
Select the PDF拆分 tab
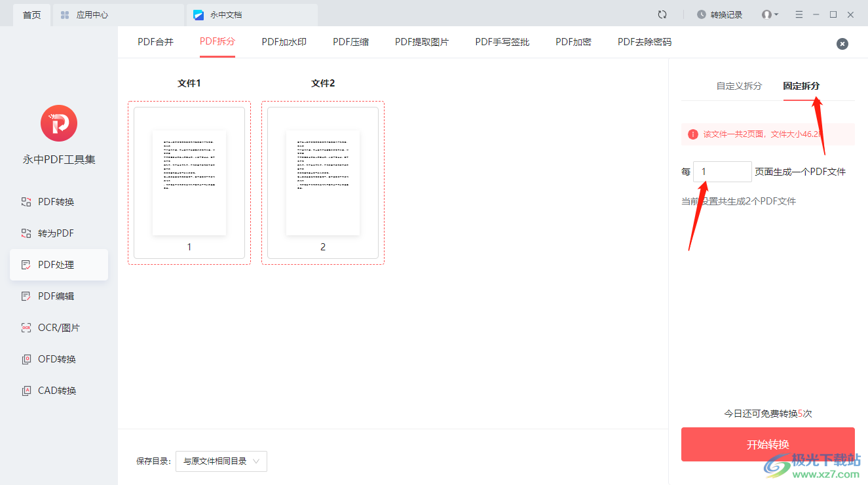click(217, 41)
